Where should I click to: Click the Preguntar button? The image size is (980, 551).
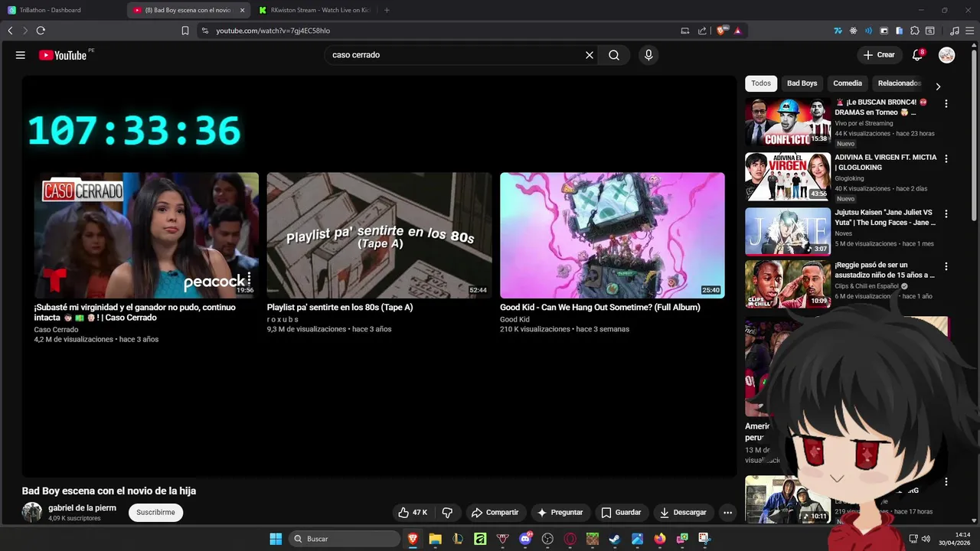pyautogui.click(x=560, y=513)
